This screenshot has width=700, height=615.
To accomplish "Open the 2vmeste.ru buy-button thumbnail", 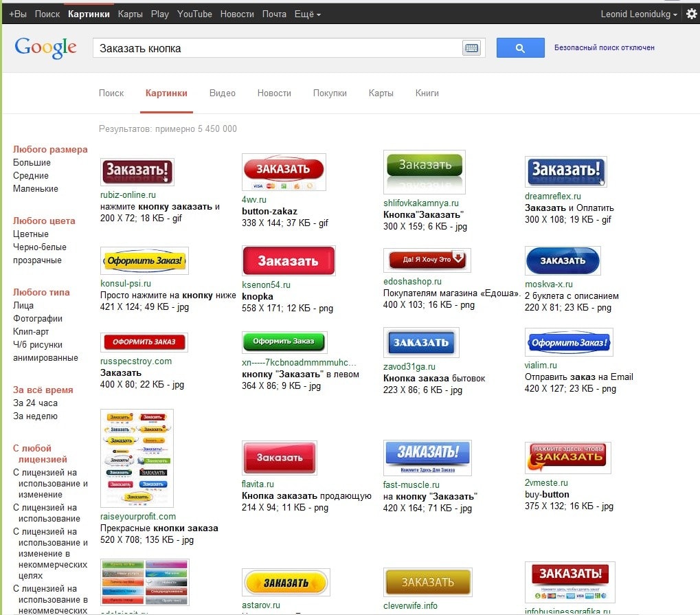I will [568, 458].
